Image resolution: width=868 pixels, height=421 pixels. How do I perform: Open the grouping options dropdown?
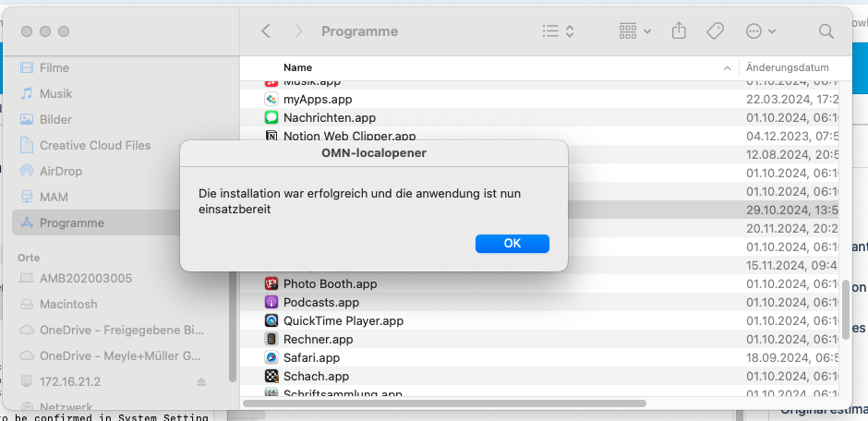[x=635, y=31]
